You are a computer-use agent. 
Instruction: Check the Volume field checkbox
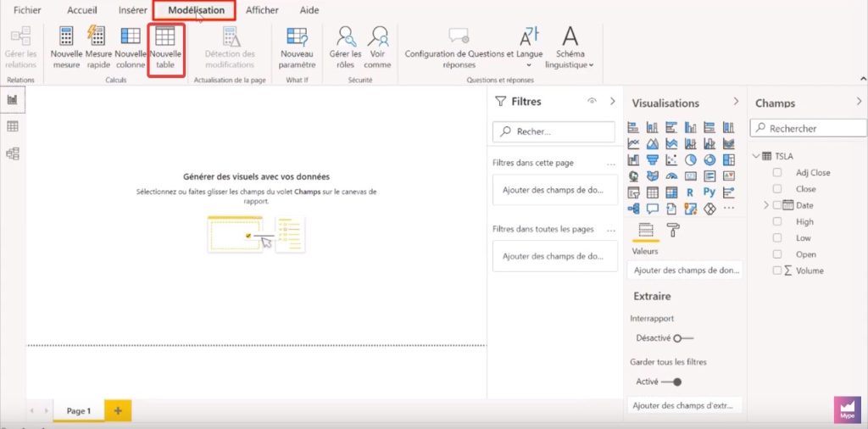tap(777, 270)
